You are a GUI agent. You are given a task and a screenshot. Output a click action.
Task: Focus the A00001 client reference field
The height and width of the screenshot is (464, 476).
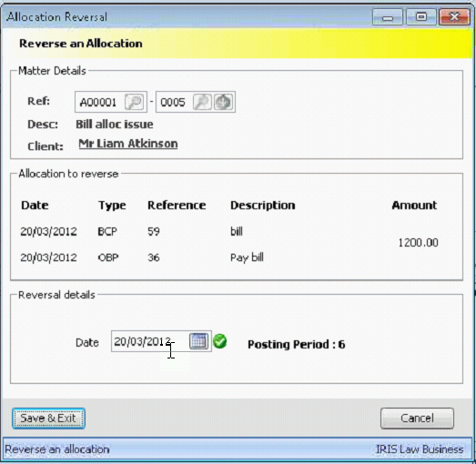click(100, 102)
